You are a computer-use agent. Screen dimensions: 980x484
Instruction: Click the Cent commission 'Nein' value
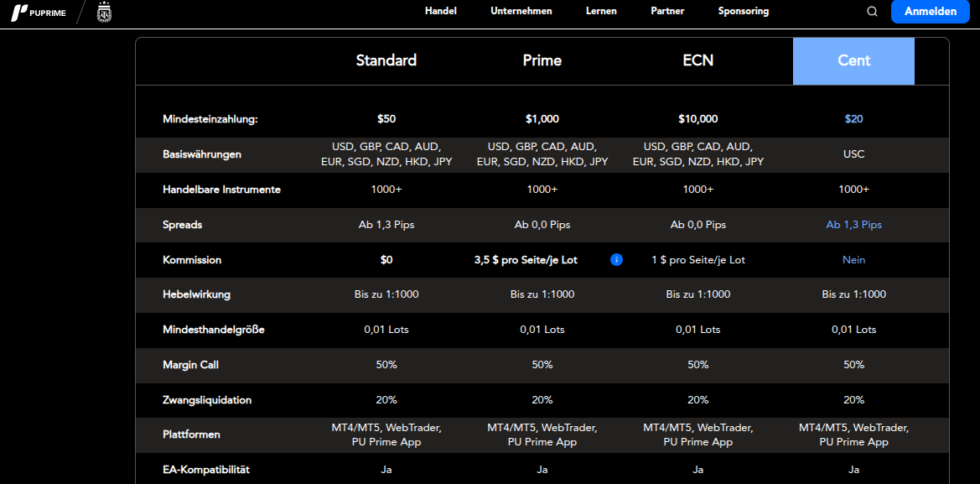[x=853, y=260]
